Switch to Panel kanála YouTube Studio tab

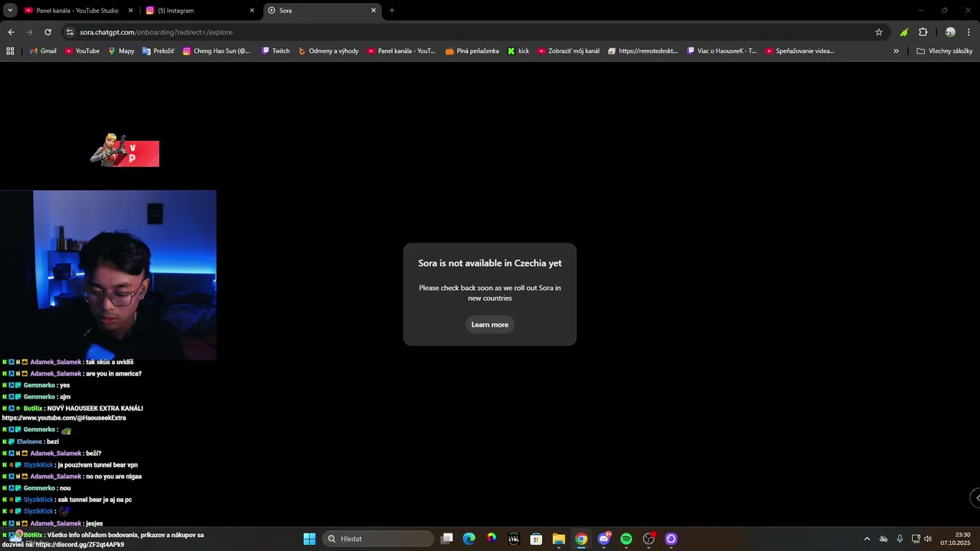77,11
